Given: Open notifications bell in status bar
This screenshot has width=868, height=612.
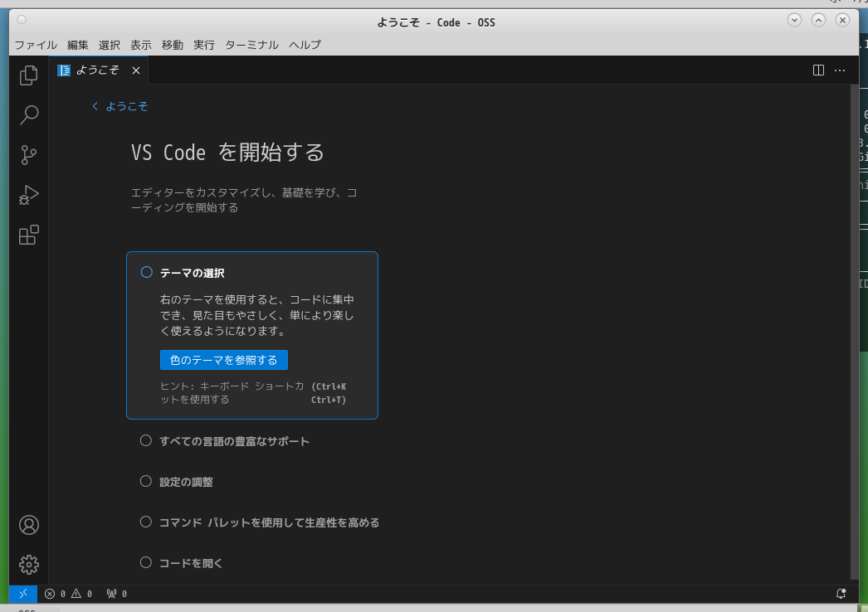Looking at the screenshot, I should [x=841, y=594].
